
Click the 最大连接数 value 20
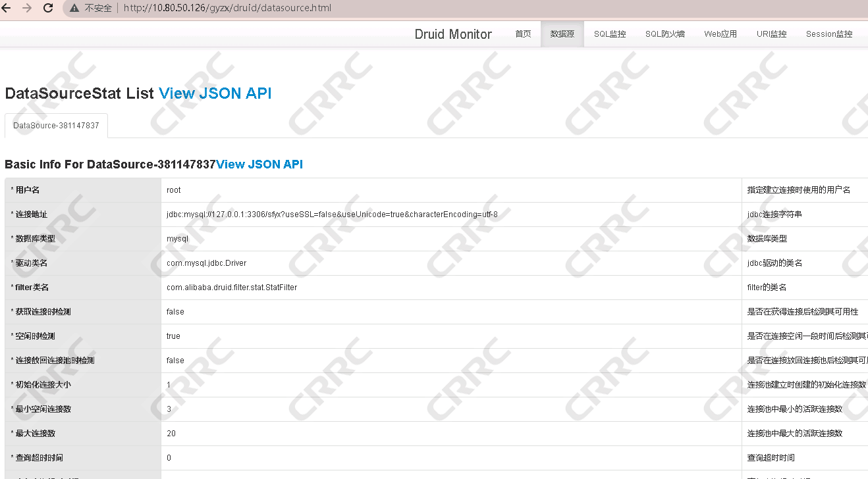171,434
